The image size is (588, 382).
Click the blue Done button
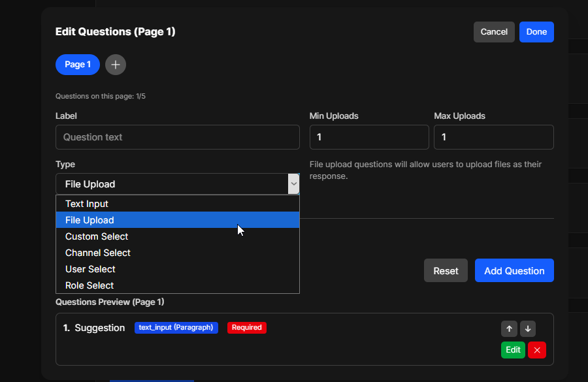click(x=536, y=32)
